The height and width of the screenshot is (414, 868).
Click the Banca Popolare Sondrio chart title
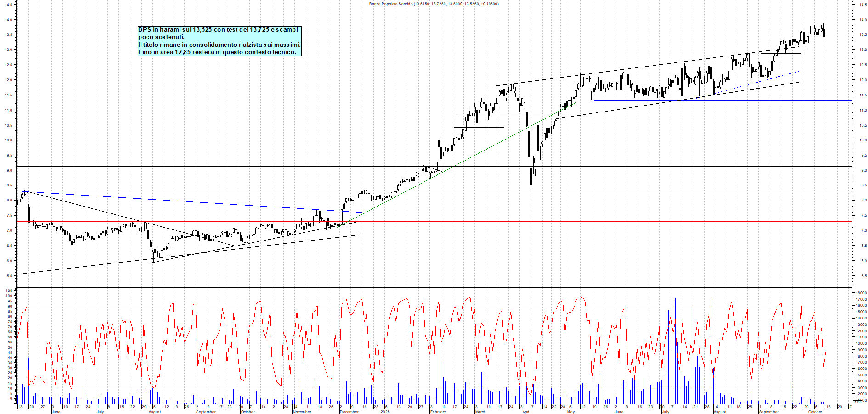tap(434, 4)
